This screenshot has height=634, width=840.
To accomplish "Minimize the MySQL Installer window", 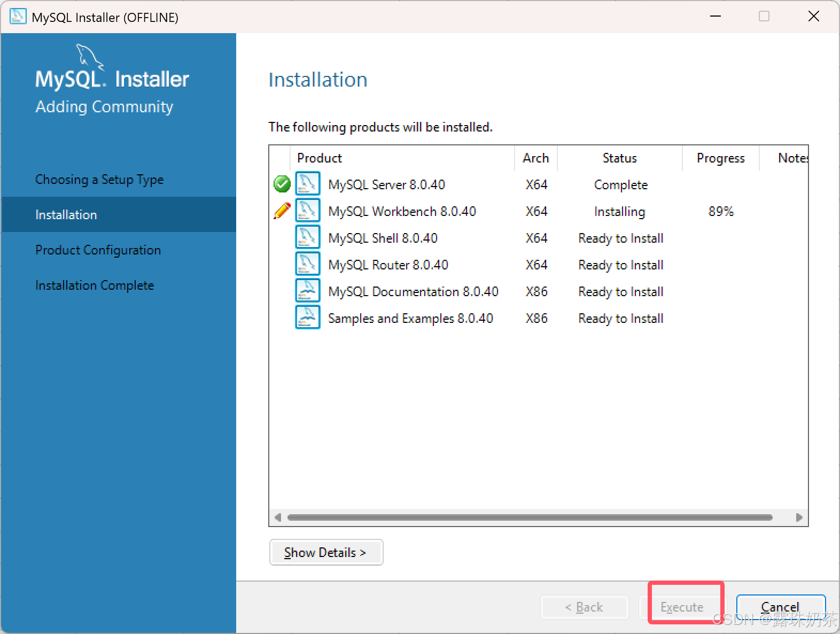I will point(715,17).
